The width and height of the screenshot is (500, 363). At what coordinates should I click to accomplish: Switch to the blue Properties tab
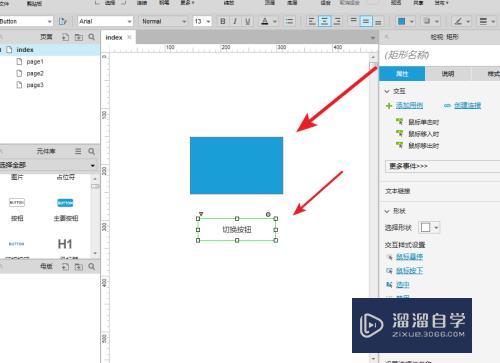(402, 74)
